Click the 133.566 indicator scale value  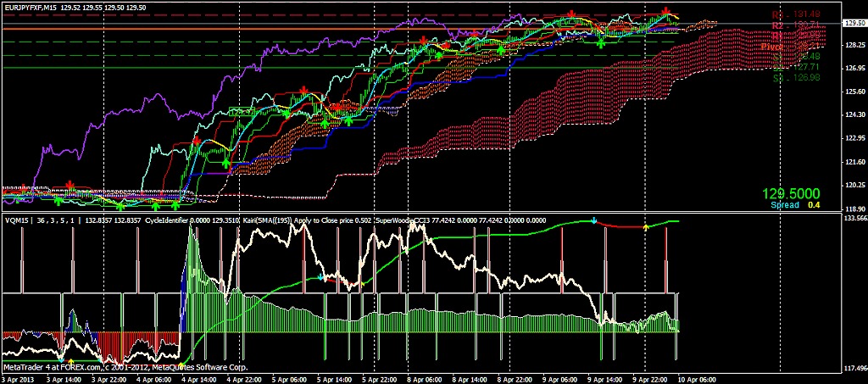tap(856, 218)
